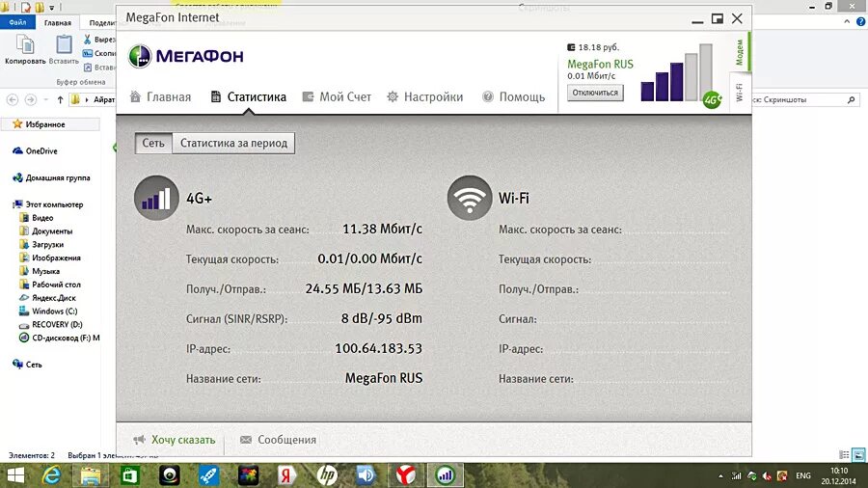Click Explorer's Forward arrow
Viewport: 868px width, 488px height.
click(x=31, y=99)
